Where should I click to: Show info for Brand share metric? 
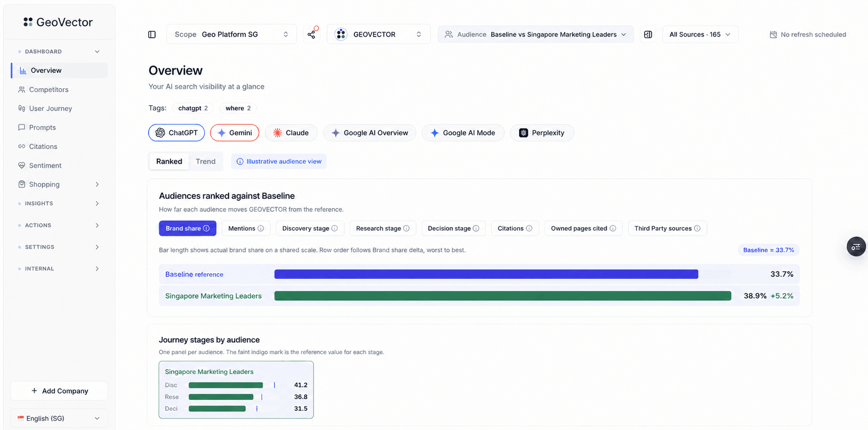(x=206, y=228)
